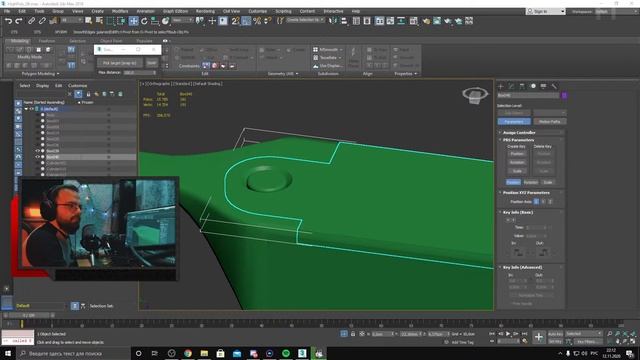
Task: Click the Undo arrow in the main toolbar
Action: [x=8, y=21]
